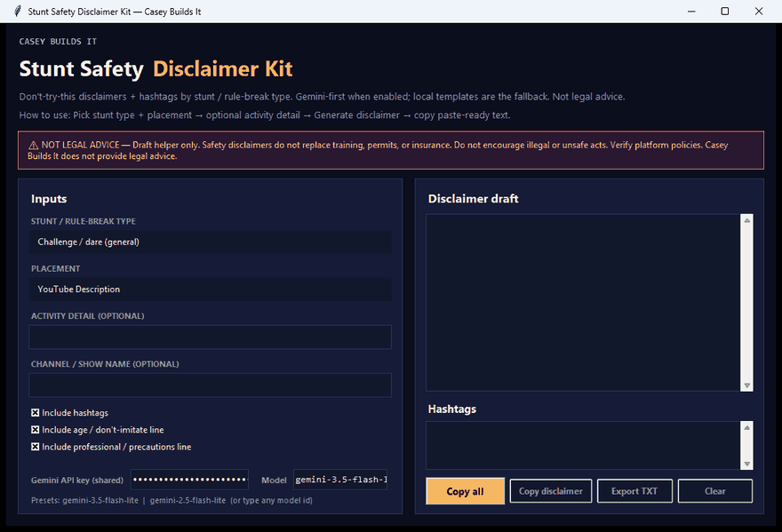Click the feather app icon in title bar
Viewport: 782px width, 532px height.
[x=18, y=11]
